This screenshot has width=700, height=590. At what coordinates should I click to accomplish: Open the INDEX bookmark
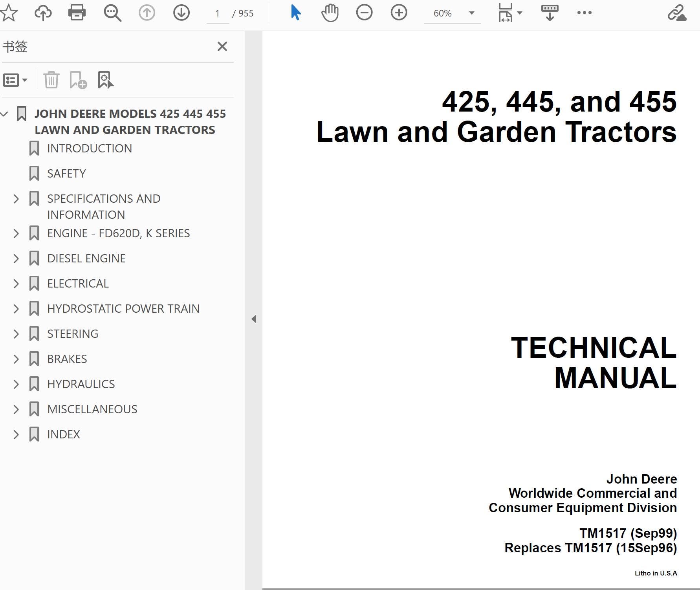click(63, 434)
